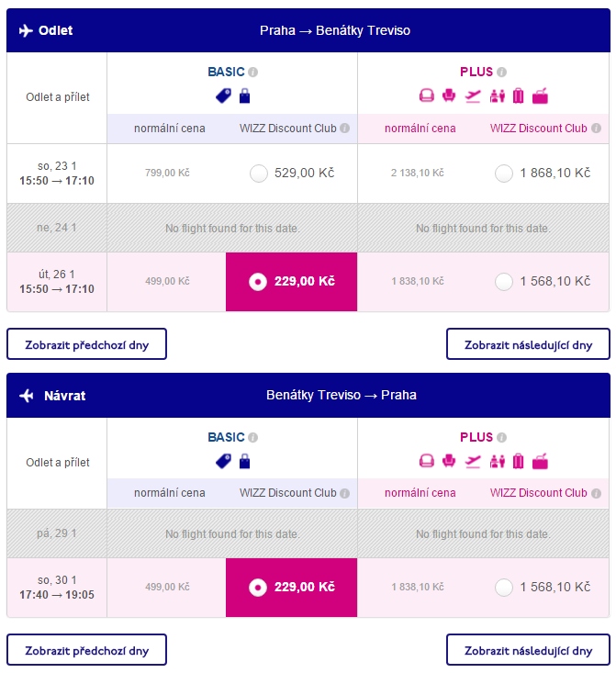
Task: Show previous days for departure flights
Action: [86, 344]
